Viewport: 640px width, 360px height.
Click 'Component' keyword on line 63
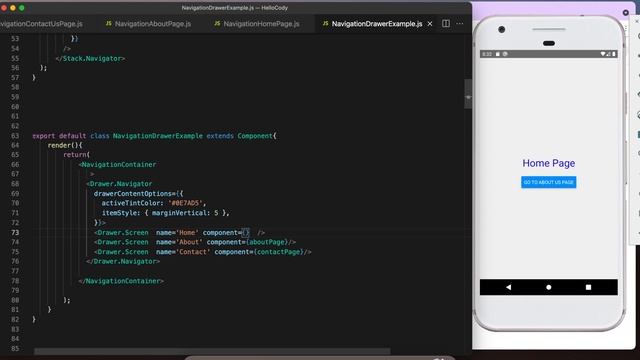click(x=255, y=136)
